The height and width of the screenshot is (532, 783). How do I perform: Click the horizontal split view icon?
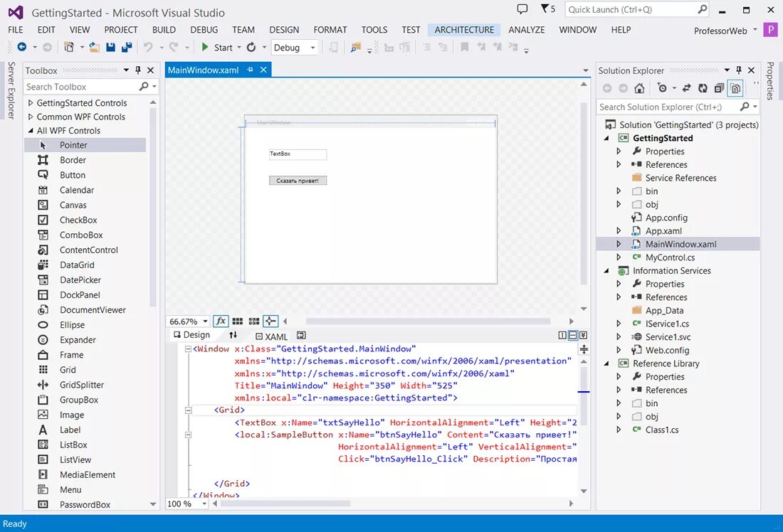[573, 336]
